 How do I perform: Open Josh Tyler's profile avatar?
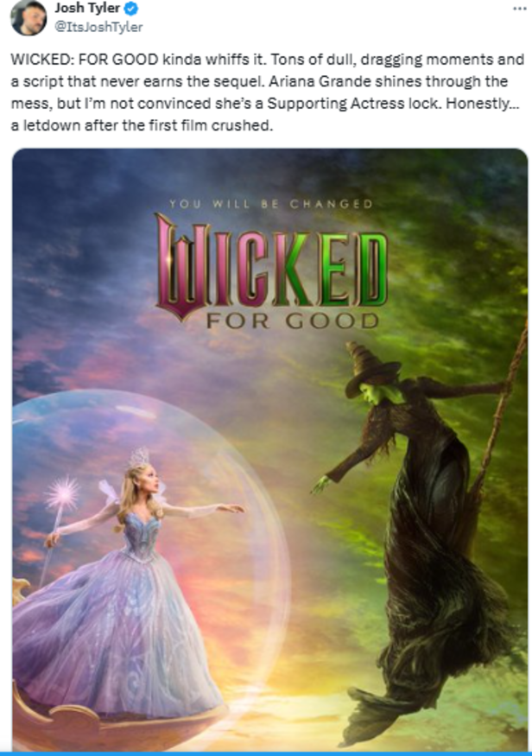[x=28, y=17]
